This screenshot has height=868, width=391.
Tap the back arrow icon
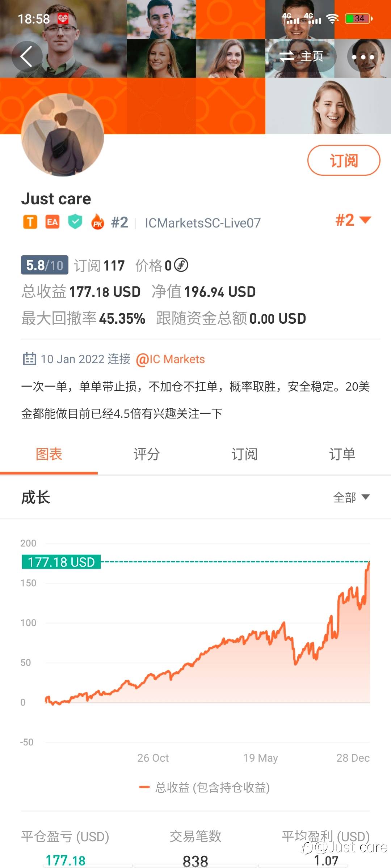(x=26, y=56)
